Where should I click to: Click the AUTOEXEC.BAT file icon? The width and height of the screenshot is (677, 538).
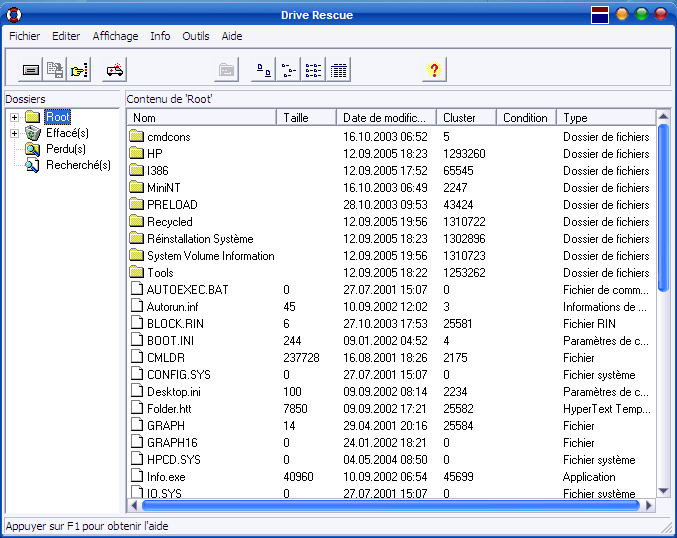(x=137, y=289)
